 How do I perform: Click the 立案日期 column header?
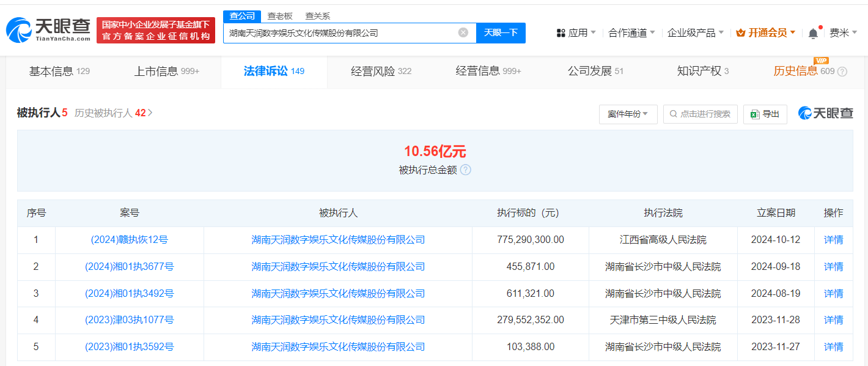[776, 213]
